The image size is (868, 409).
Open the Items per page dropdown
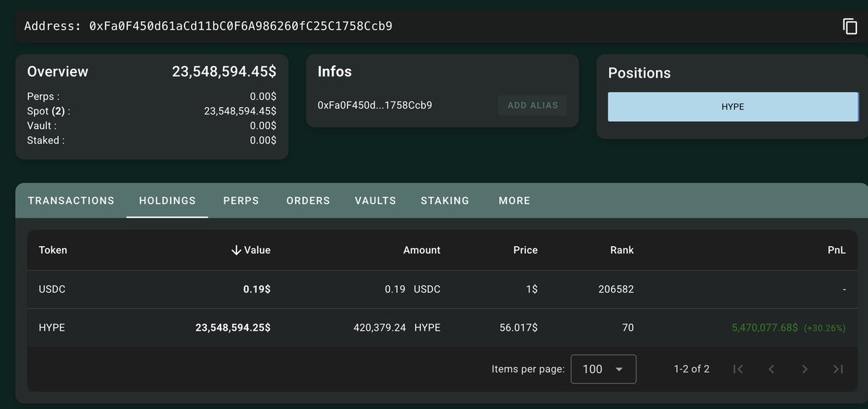603,369
